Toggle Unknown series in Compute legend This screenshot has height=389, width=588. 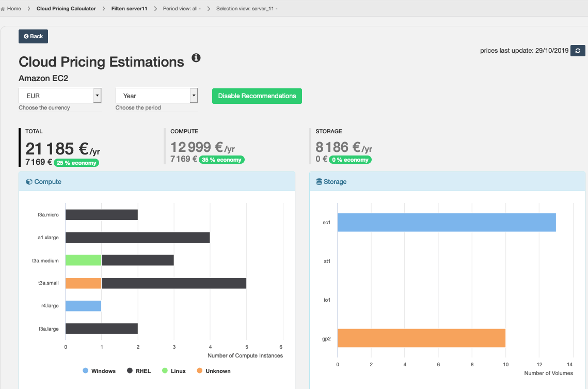click(214, 371)
